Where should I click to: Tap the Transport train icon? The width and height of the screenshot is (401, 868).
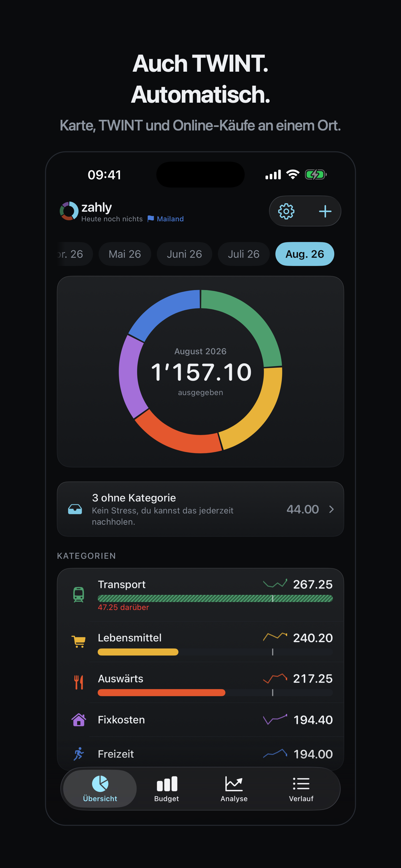(x=78, y=595)
